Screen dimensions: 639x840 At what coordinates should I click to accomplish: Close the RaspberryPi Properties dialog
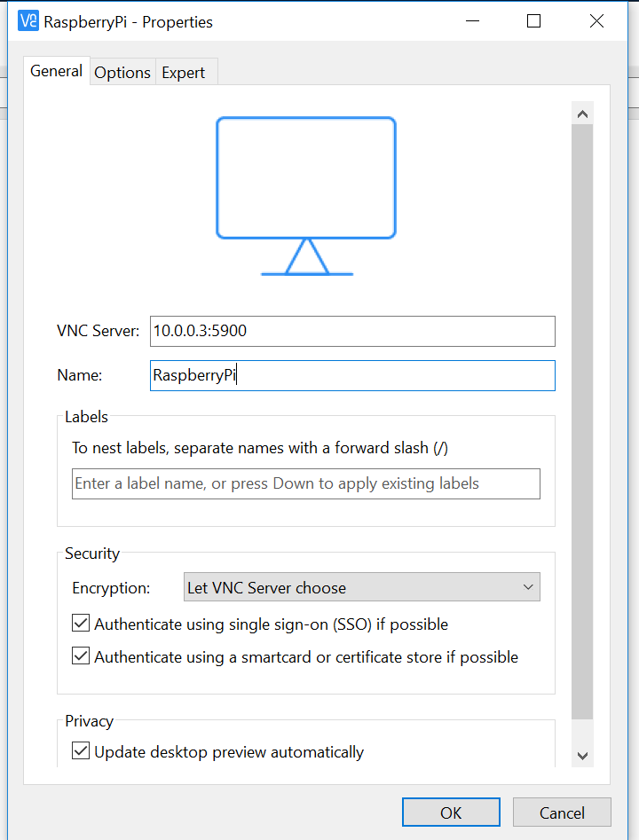click(x=596, y=21)
